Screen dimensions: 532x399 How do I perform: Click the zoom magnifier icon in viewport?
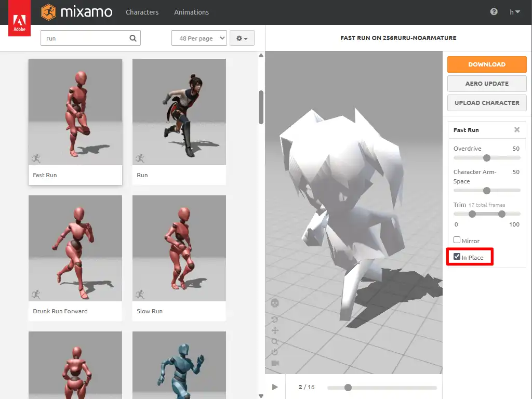275,341
